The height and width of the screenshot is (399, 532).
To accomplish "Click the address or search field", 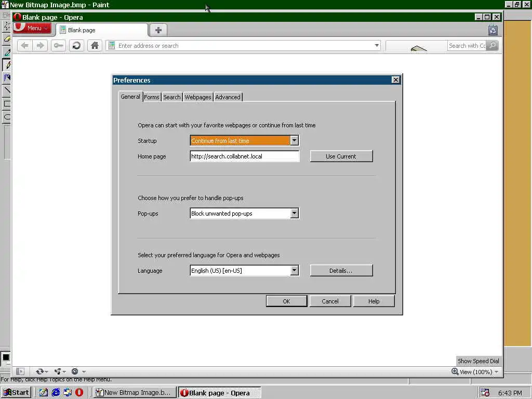I will 243,46.
